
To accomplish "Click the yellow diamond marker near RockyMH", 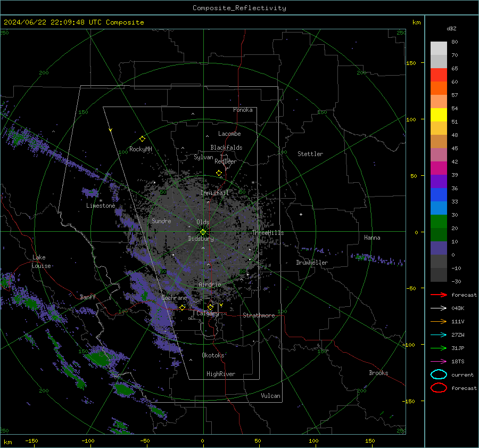I will 142,139.
